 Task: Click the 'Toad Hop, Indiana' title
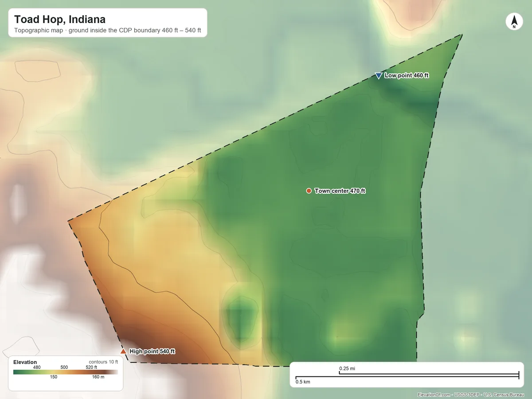pos(60,20)
